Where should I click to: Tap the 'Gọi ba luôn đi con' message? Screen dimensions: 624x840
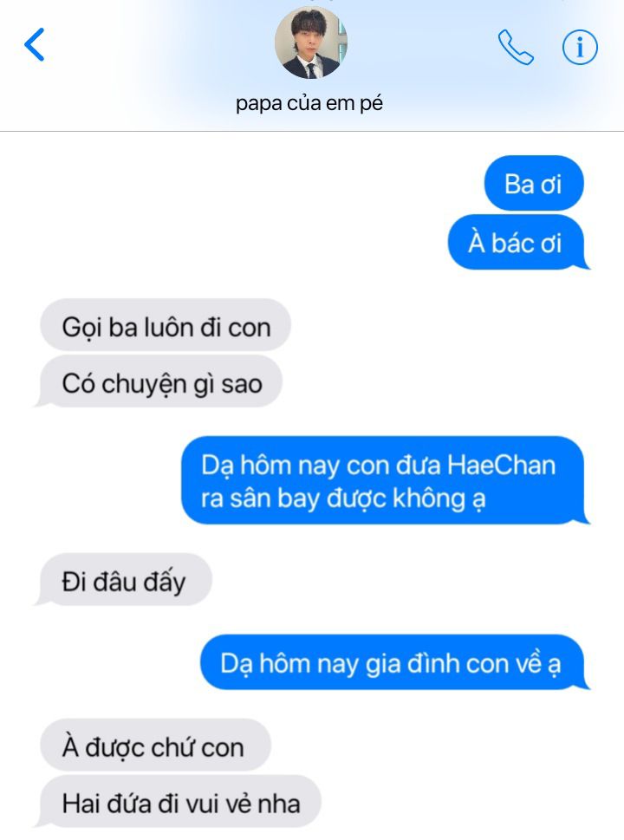166,326
